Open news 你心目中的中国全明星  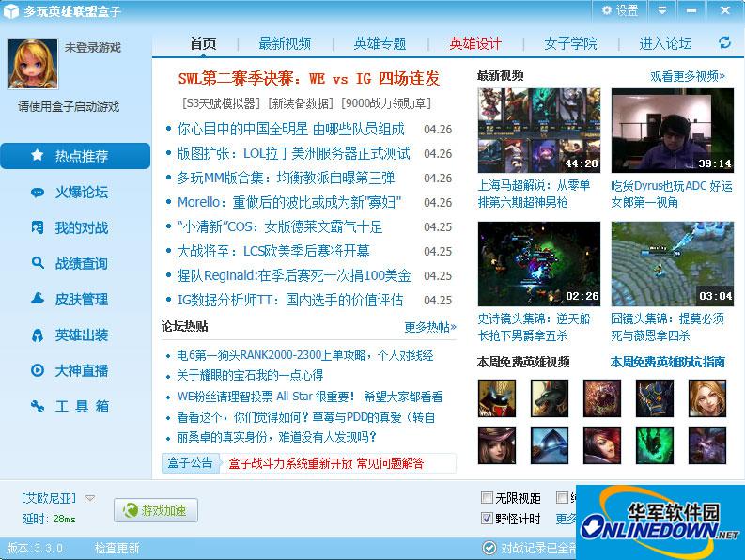pos(291,129)
